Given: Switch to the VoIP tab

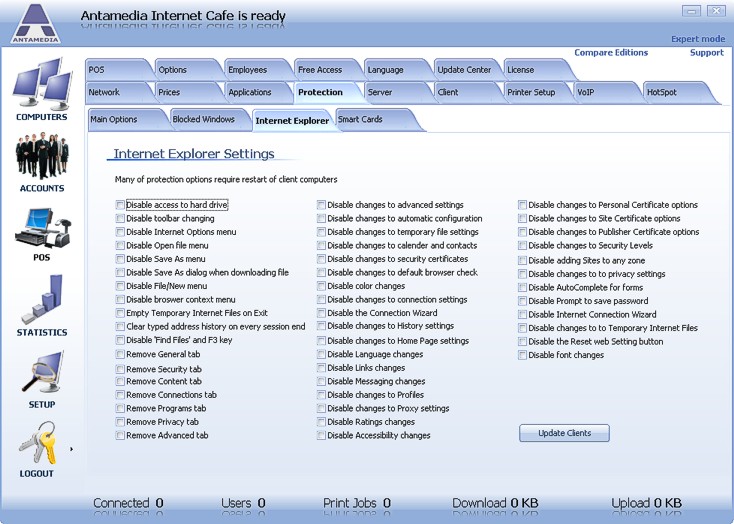Looking at the screenshot, I should coord(606,92).
